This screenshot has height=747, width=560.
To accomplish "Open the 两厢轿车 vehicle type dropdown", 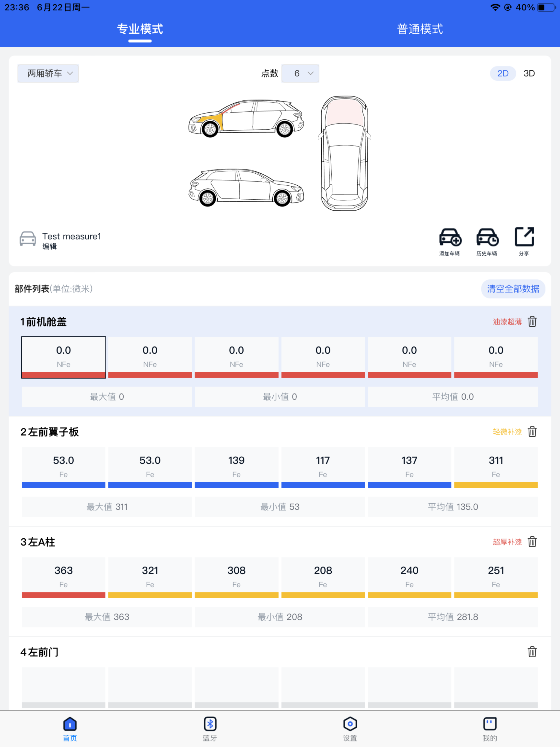I will 48,73.
